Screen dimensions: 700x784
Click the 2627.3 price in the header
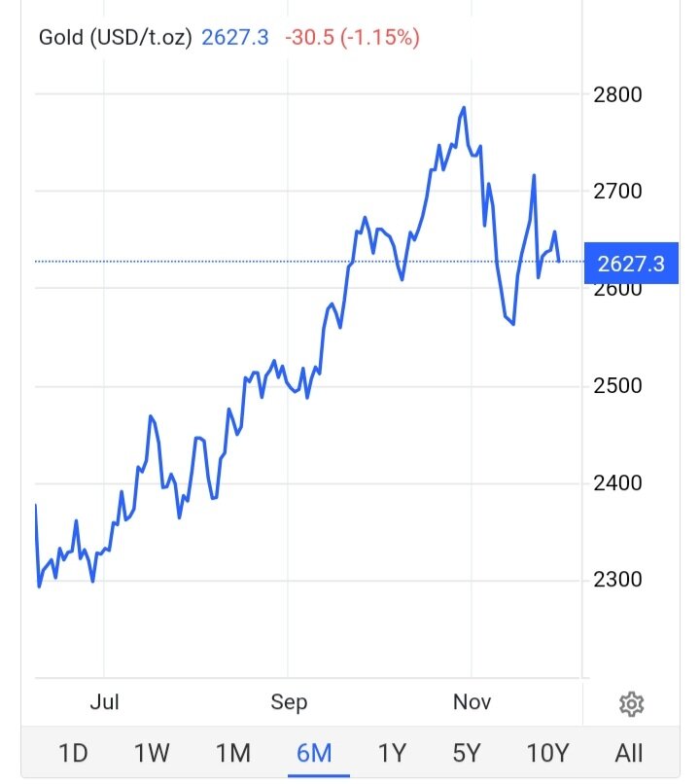pos(235,38)
